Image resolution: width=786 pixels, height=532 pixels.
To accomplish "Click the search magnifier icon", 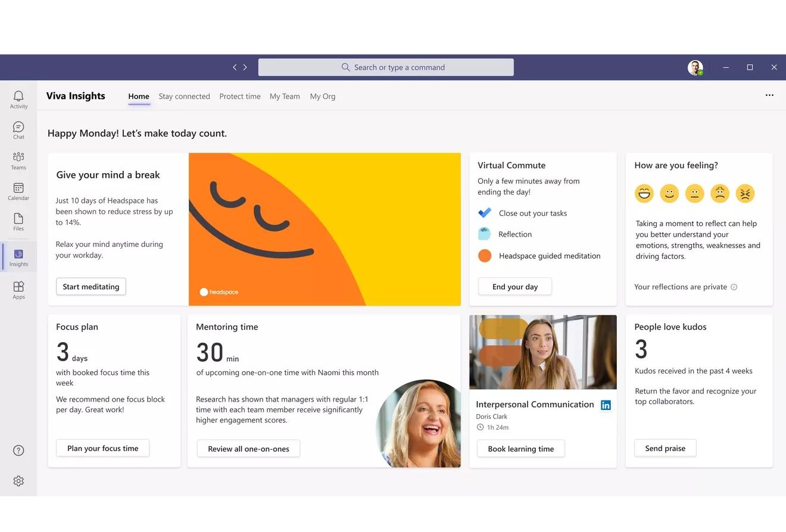I will pyautogui.click(x=345, y=67).
